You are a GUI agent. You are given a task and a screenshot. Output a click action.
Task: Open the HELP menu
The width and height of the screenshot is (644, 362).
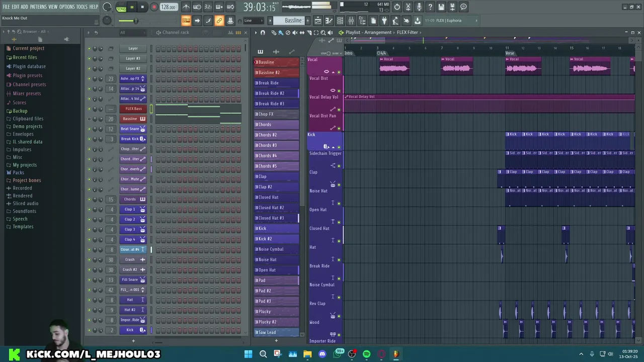94,7
